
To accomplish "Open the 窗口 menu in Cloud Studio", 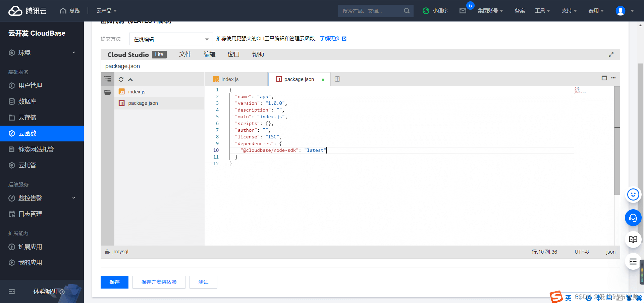I will (234, 54).
